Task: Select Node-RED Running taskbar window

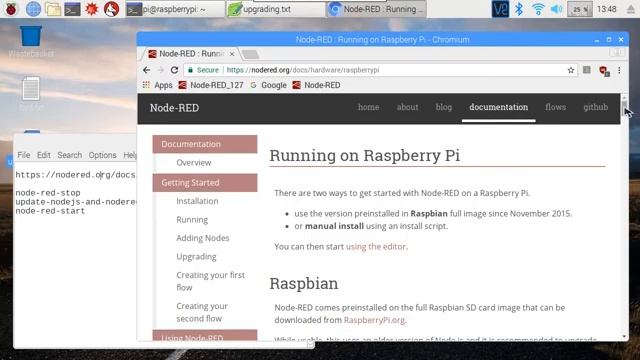Action: 377,9
